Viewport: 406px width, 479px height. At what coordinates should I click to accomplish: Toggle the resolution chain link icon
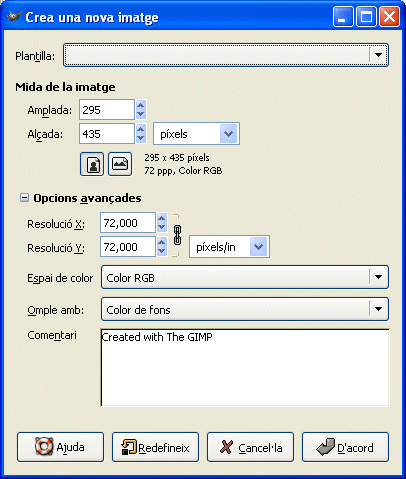coord(177,235)
